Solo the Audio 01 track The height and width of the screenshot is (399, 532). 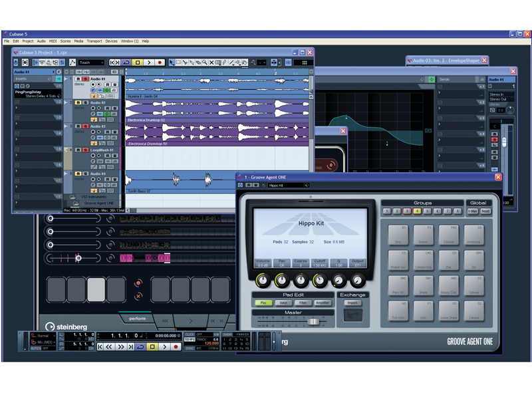click(86, 79)
